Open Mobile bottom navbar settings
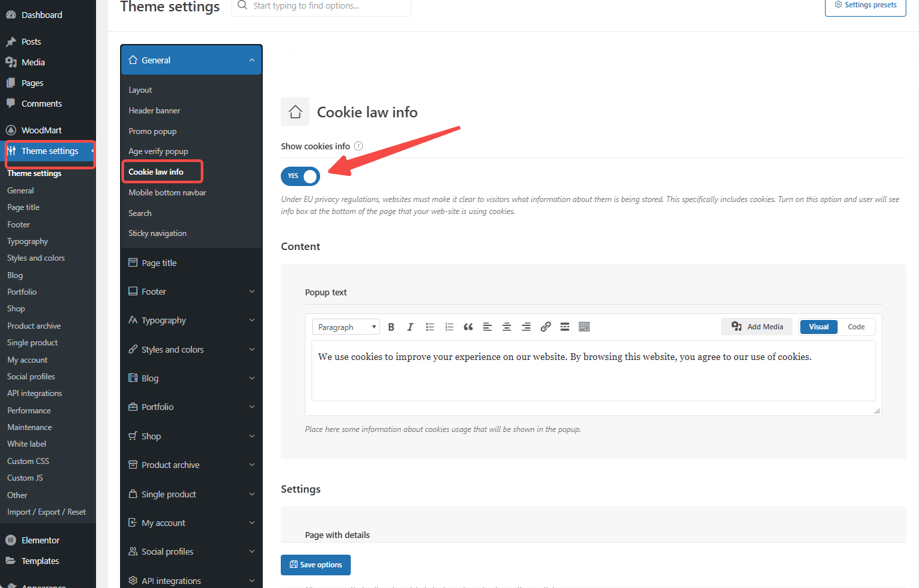 (167, 193)
